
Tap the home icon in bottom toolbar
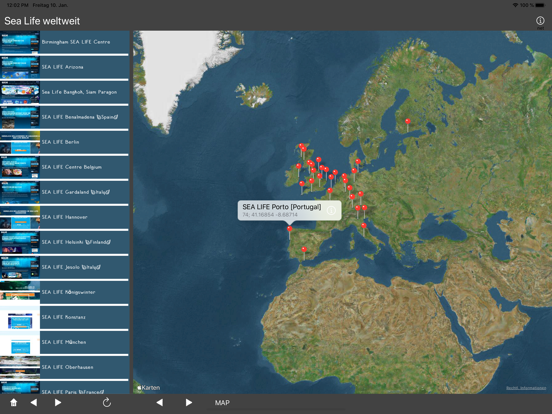click(x=13, y=402)
